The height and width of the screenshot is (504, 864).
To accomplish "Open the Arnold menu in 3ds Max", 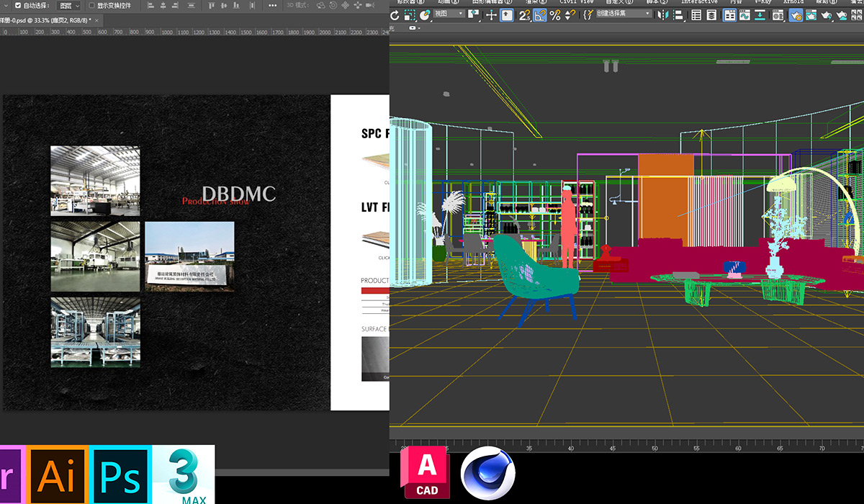I will click(793, 1).
